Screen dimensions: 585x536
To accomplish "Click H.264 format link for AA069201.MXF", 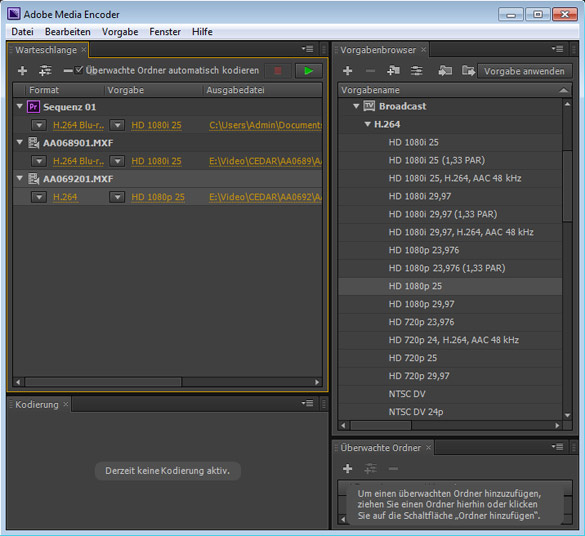I will (x=65, y=197).
